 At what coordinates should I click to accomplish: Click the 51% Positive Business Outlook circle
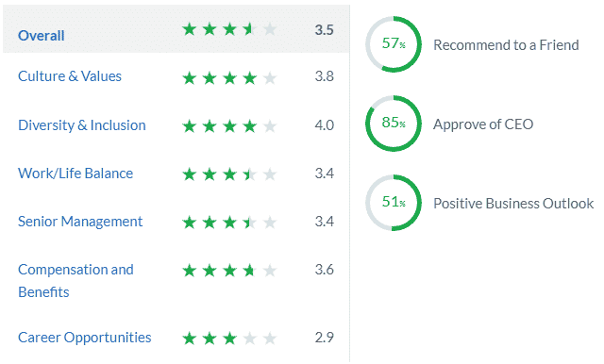click(x=394, y=203)
